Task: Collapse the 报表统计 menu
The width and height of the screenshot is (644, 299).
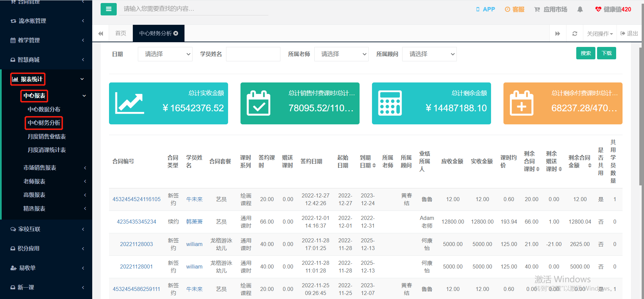Action: 46,79
